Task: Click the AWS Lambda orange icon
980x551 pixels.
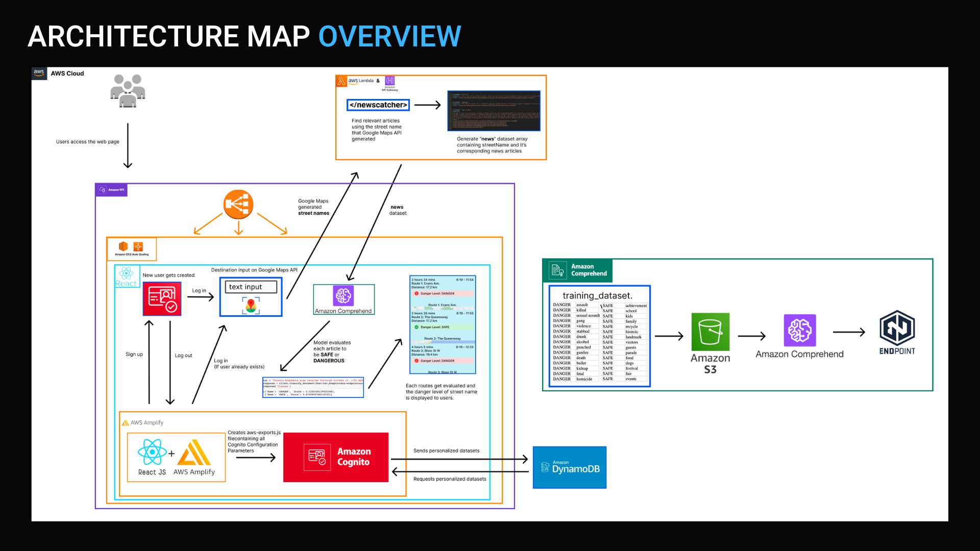Action: tap(341, 81)
